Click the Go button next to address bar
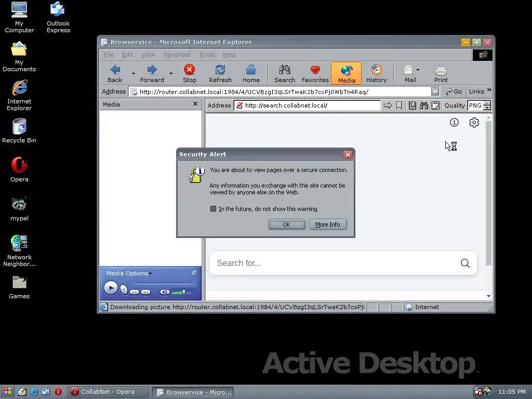The width and height of the screenshot is (532, 399). (454, 91)
